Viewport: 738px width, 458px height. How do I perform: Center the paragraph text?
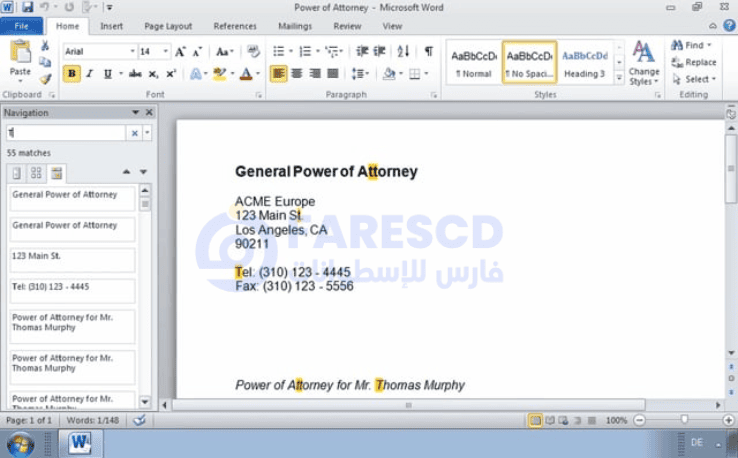click(297, 74)
